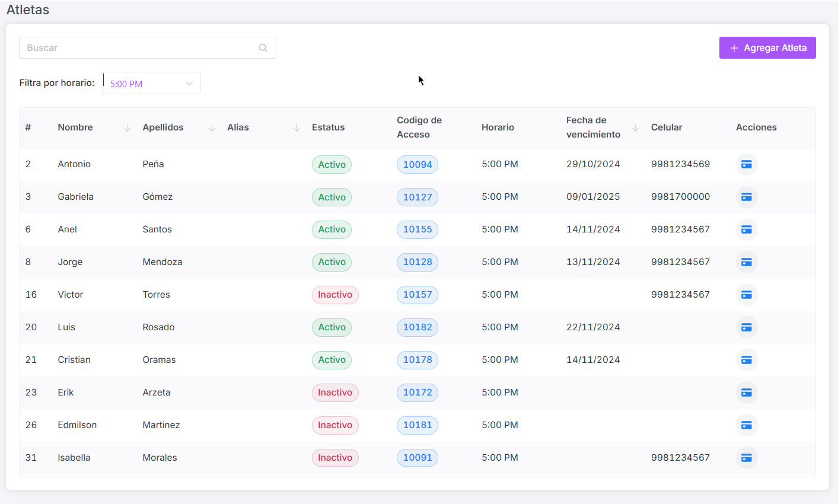Click the card icon for Anel Santos
The height and width of the screenshot is (504, 838).
[747, 229]
